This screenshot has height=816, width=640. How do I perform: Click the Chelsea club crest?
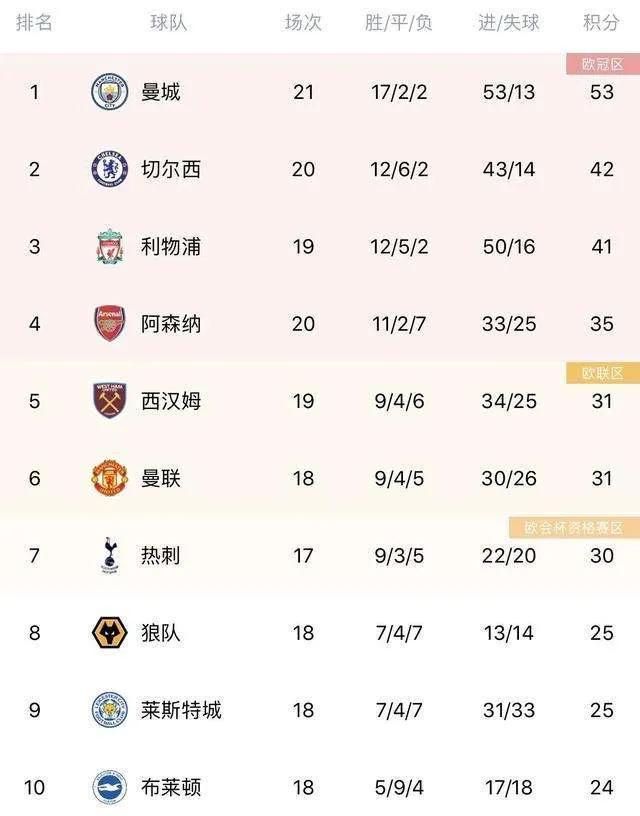(x=109, y=169)
